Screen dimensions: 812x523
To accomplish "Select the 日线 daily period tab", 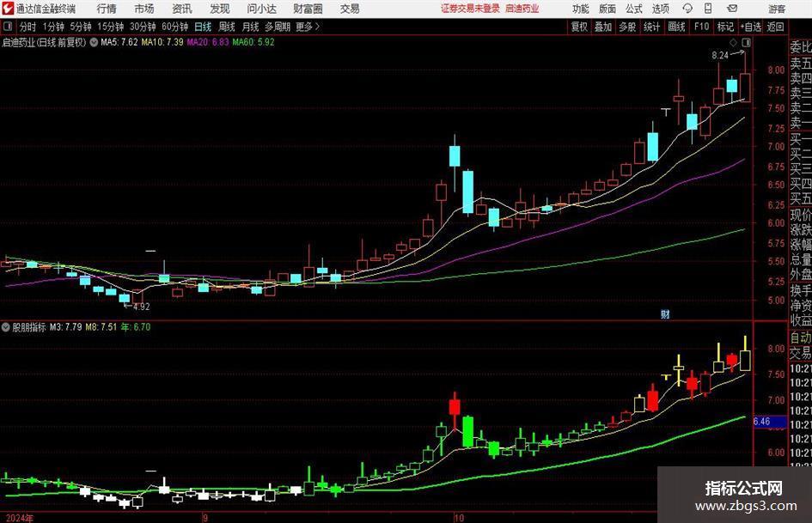I will click(203, 27).
